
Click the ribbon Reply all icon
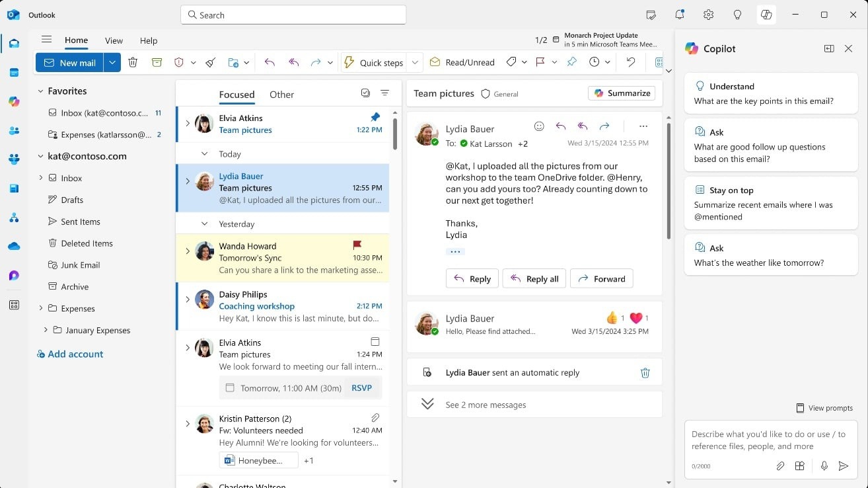click(x=294, y=62)
